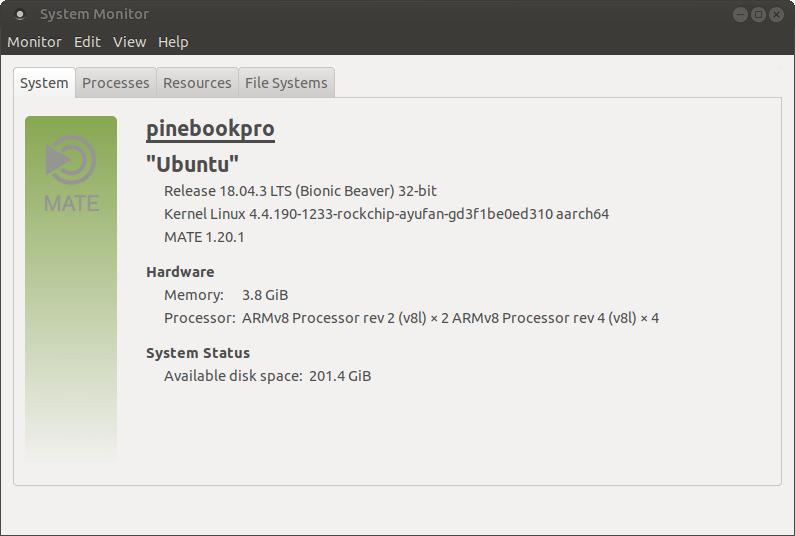
Task: Open the View menu
Action: coord(129,42)
